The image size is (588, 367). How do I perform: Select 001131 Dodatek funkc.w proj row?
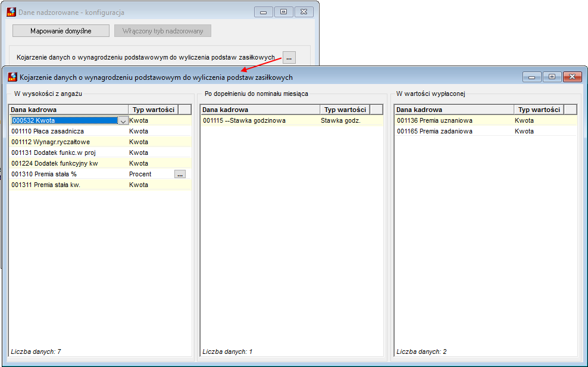pyautogui.click(x=100, y=153)
